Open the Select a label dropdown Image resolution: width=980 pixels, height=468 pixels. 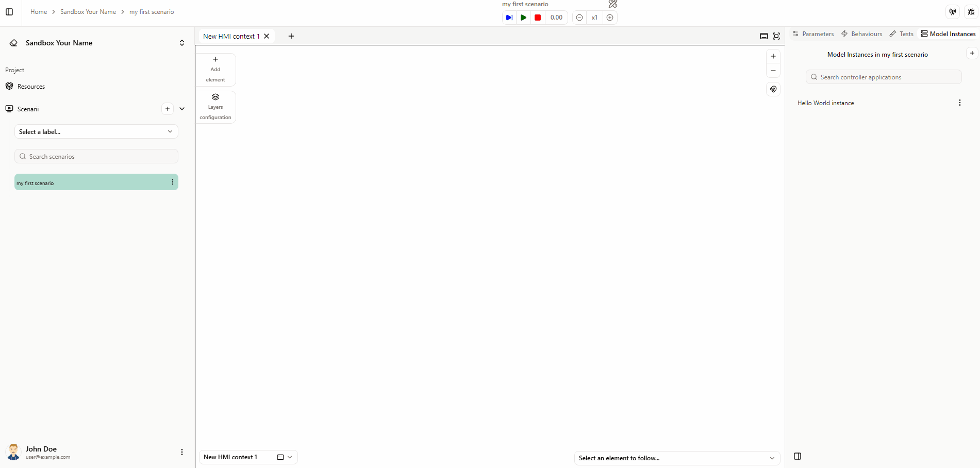(96, 131)
